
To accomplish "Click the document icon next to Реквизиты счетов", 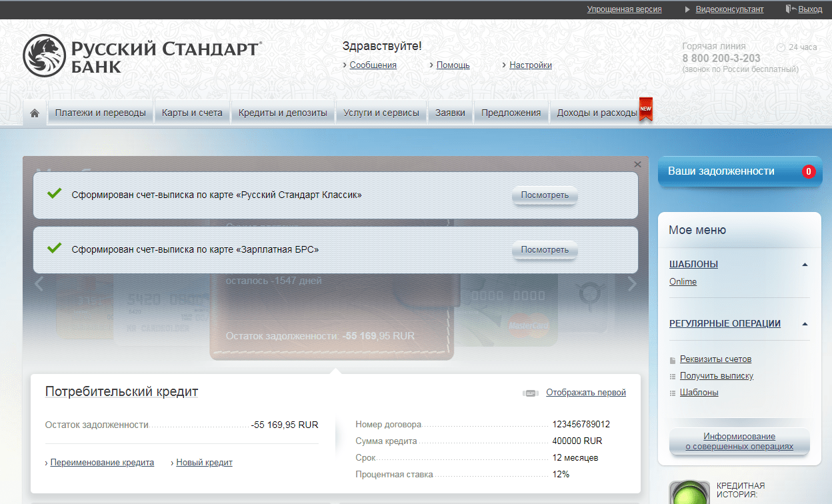I will point(673,360).
